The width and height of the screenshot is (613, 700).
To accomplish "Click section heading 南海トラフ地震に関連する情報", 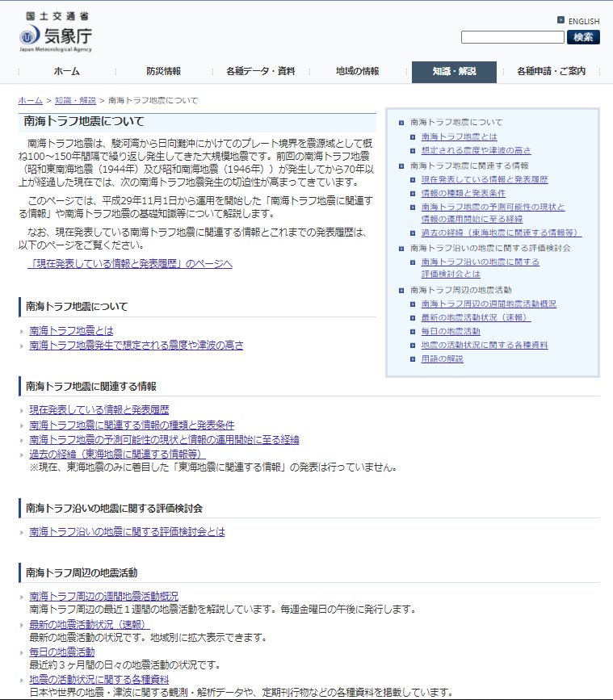I will tap(91, 387).
